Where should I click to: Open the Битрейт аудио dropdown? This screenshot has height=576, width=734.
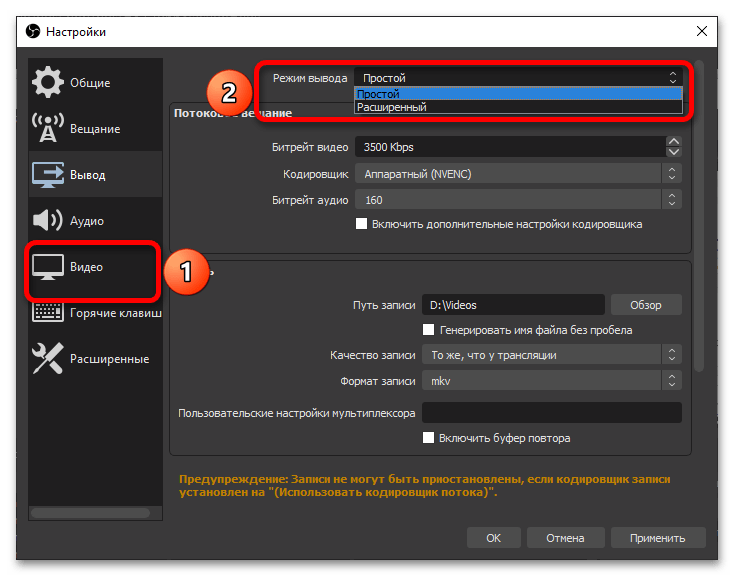click(518, 200)
